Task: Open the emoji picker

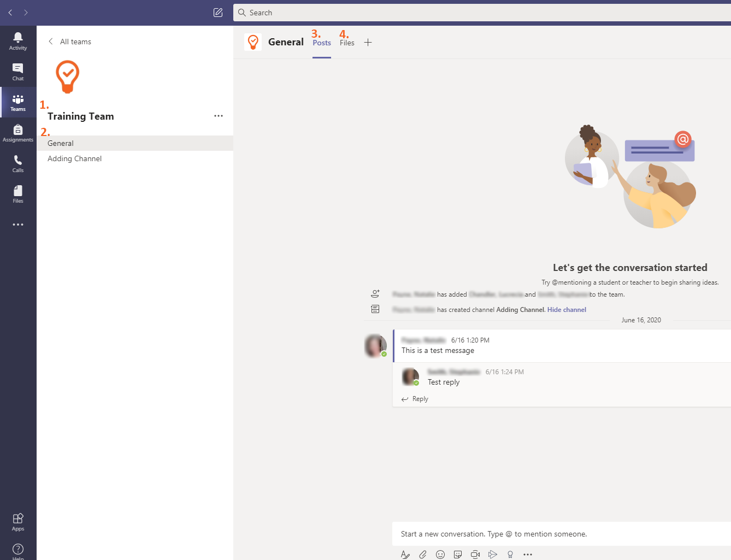Action: (440, 555)
